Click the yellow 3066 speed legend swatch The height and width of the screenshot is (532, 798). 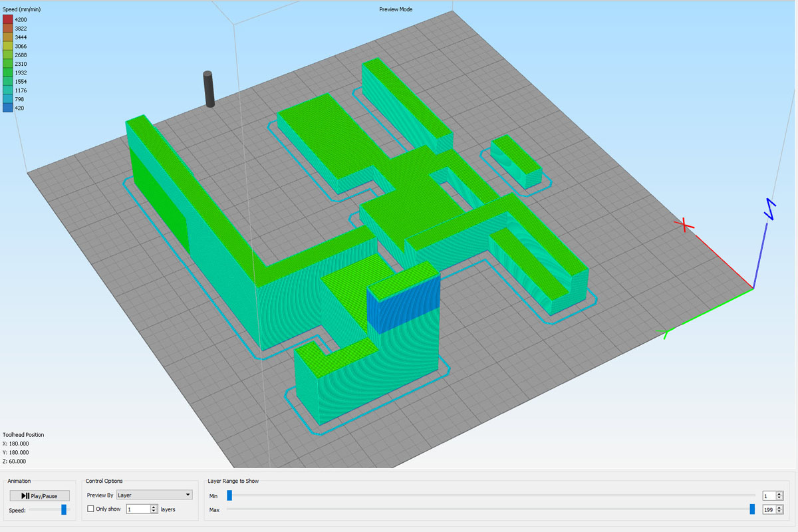pos(8,47)
